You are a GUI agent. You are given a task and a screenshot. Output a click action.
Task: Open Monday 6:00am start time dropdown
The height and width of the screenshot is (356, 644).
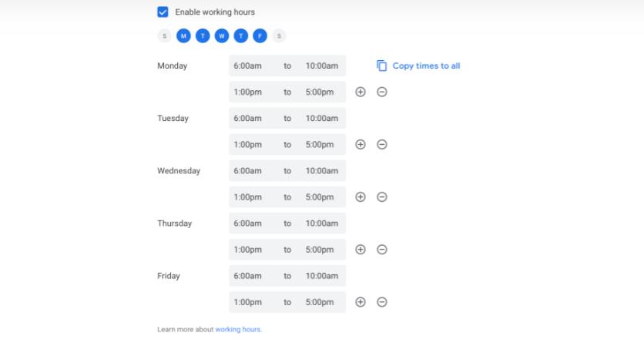pyautogui.click(x=248, y=66)
